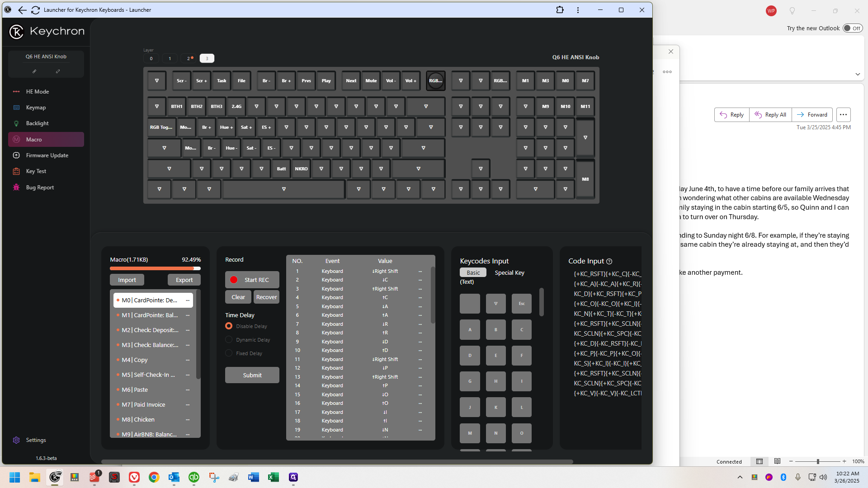Select layer 1 tab
This screenshot has height=488, width=868.
pyautogui.click(x=170, y=58)
